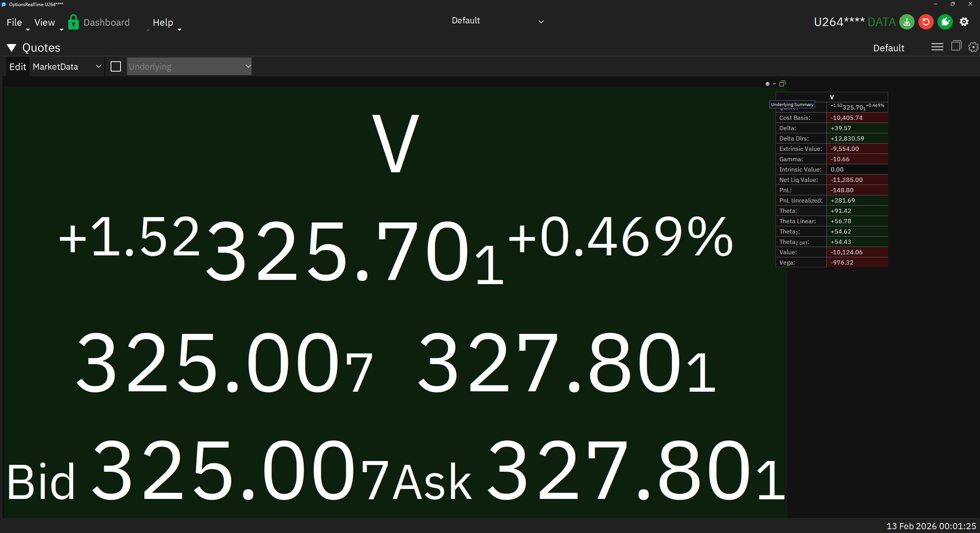This screenshot has width=980, height=533.
Task: Click the green padlock icon
Action: click(x=73, y=22)
